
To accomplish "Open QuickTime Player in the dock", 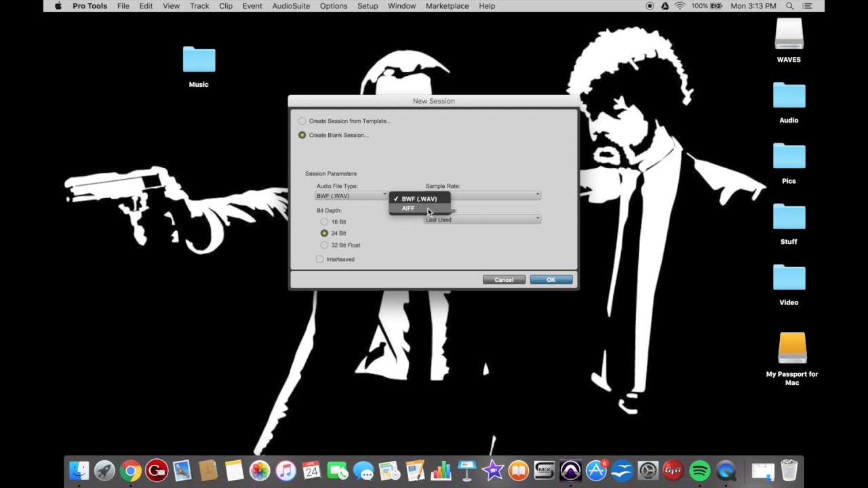I will coord(726,470).
